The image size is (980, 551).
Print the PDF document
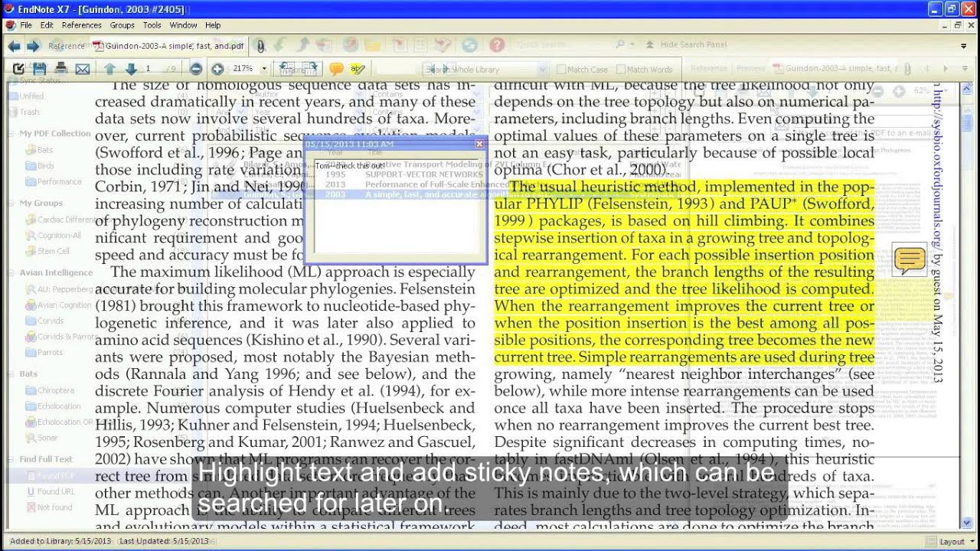click(x=61, y=69)
